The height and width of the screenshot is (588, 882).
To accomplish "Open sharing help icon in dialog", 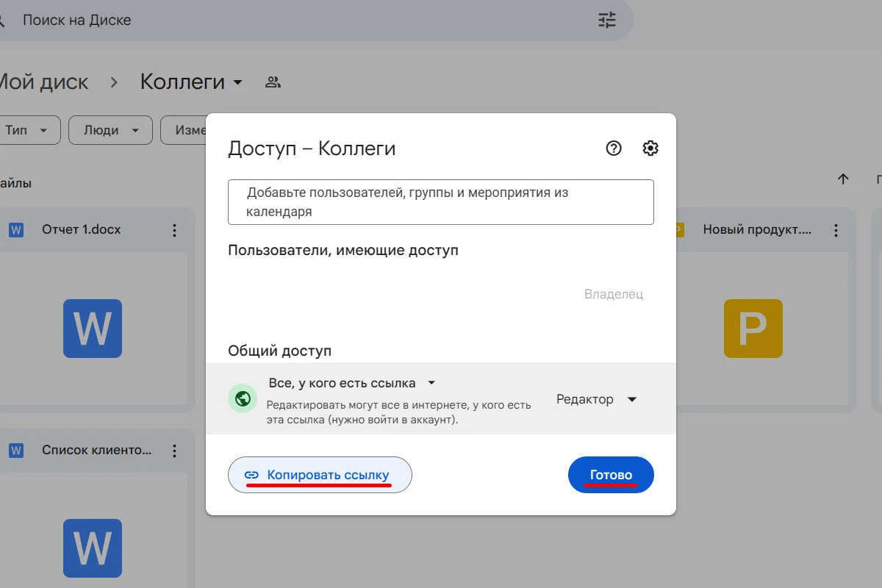I will 614,148.
